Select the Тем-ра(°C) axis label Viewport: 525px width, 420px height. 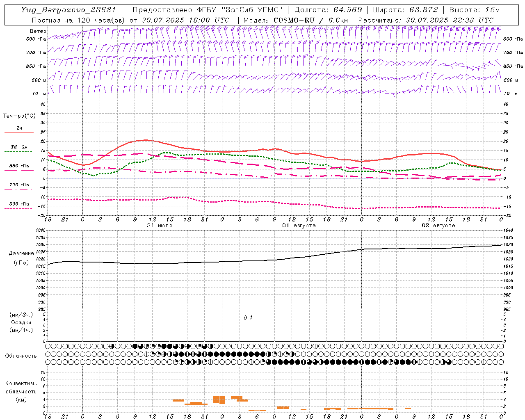click(19, 116)
